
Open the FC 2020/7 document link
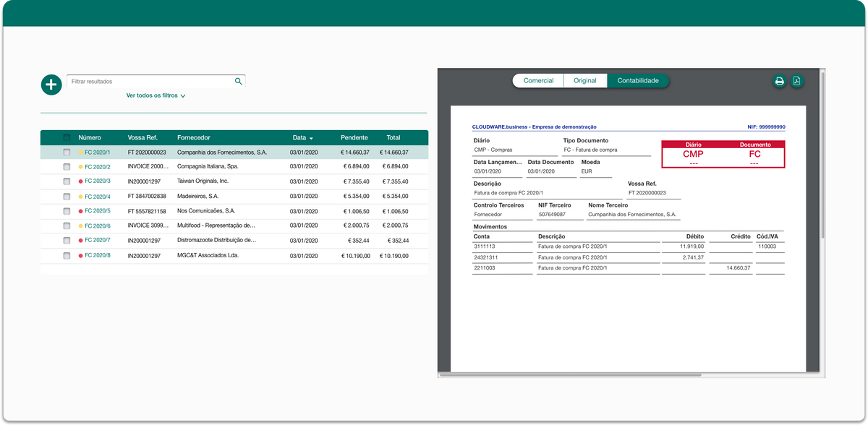(x=98, y=241)
